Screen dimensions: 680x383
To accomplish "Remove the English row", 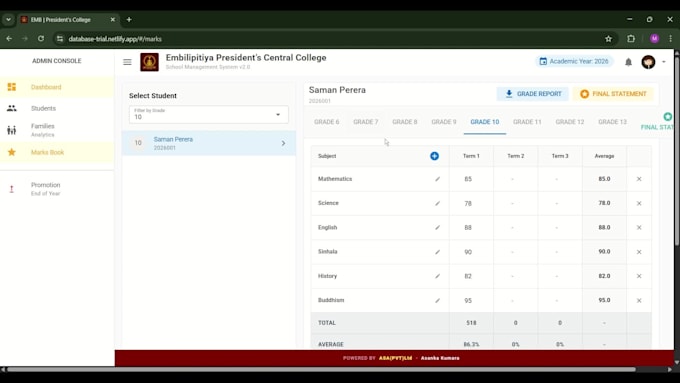I will click(x=639, y=228).
